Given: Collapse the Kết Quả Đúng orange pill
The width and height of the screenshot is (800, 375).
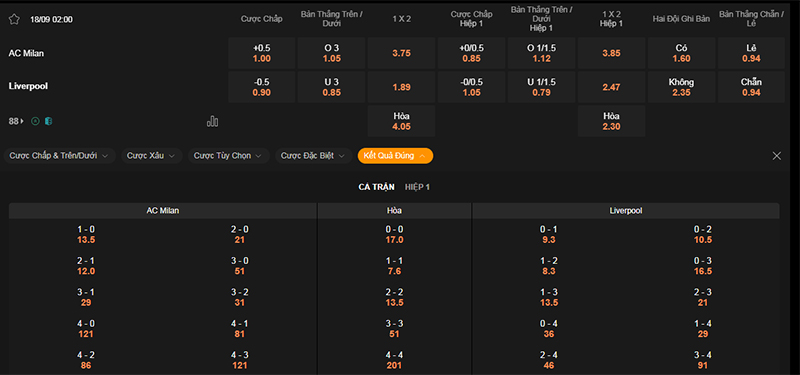Looking at the screenshot, I should pyautogui.click(x=395, y=156).
